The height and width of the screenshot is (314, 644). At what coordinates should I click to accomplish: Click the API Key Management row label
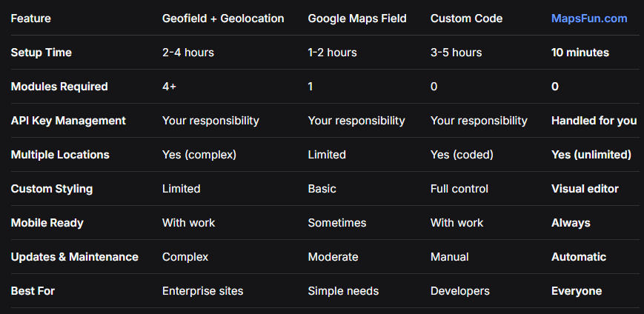click(x=68, y=121)
